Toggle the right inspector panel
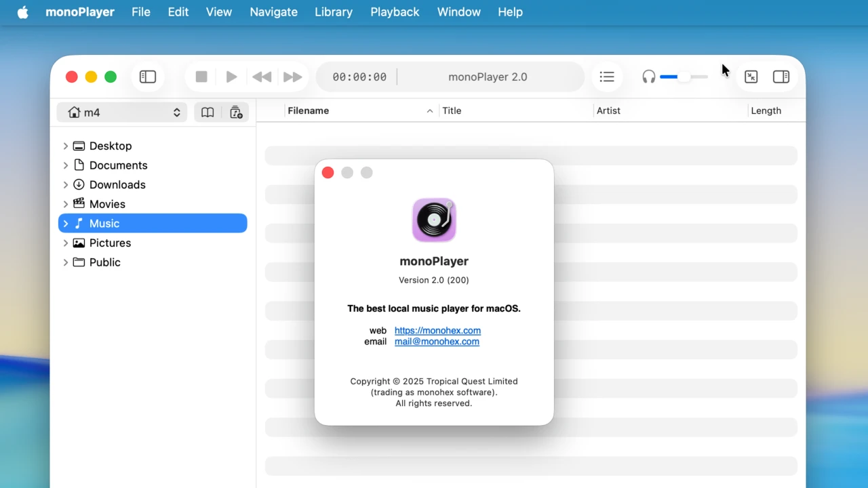Screen dimensions: 868x488 (781, 77)
